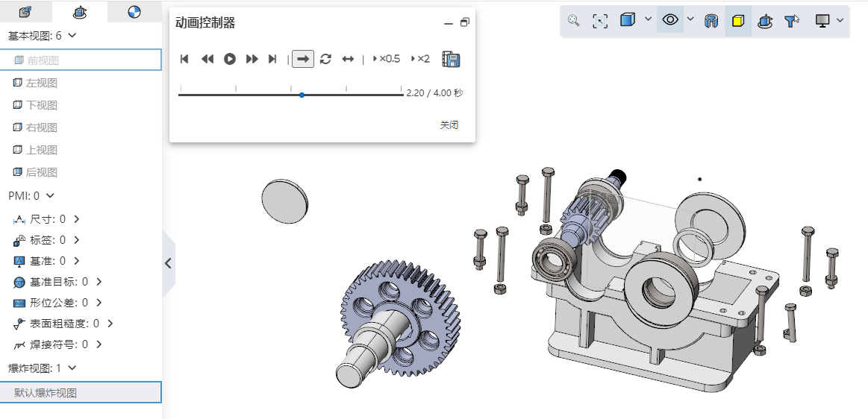Set playback speed to ×0.5
This screenshot has width=868, height=419.
(387, 59)
